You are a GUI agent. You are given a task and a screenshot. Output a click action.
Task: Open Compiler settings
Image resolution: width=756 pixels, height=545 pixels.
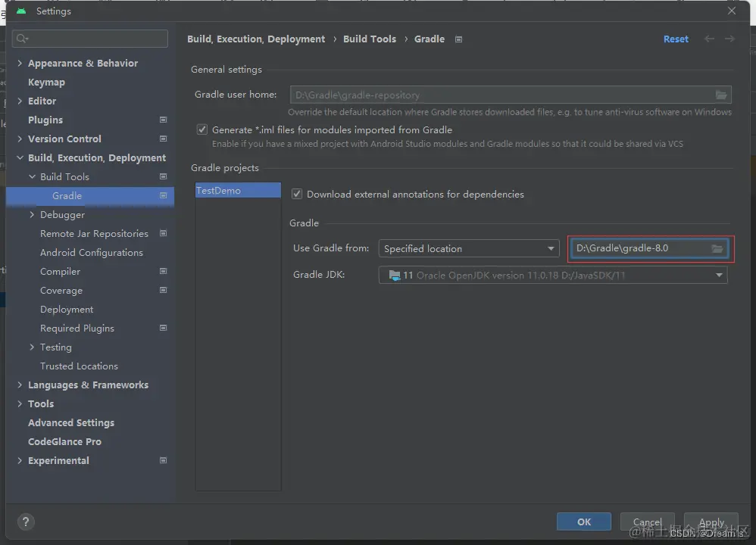(61, 271)
